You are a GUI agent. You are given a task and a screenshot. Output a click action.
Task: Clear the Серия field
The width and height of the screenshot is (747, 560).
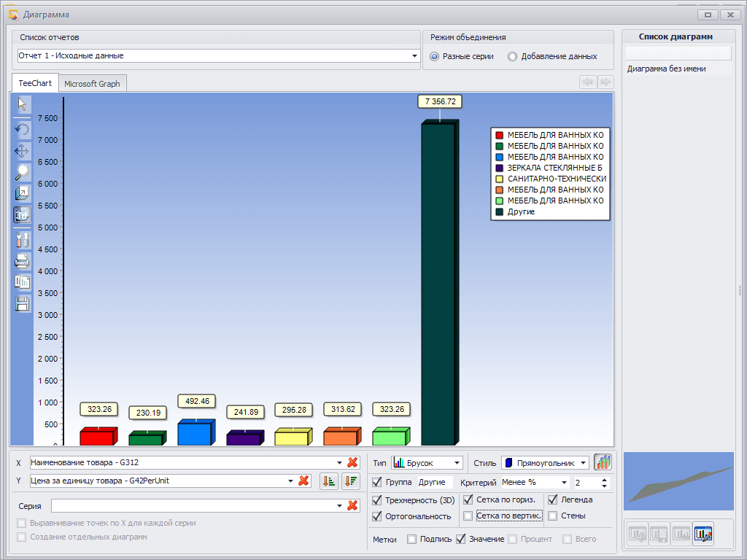(352, 506)
